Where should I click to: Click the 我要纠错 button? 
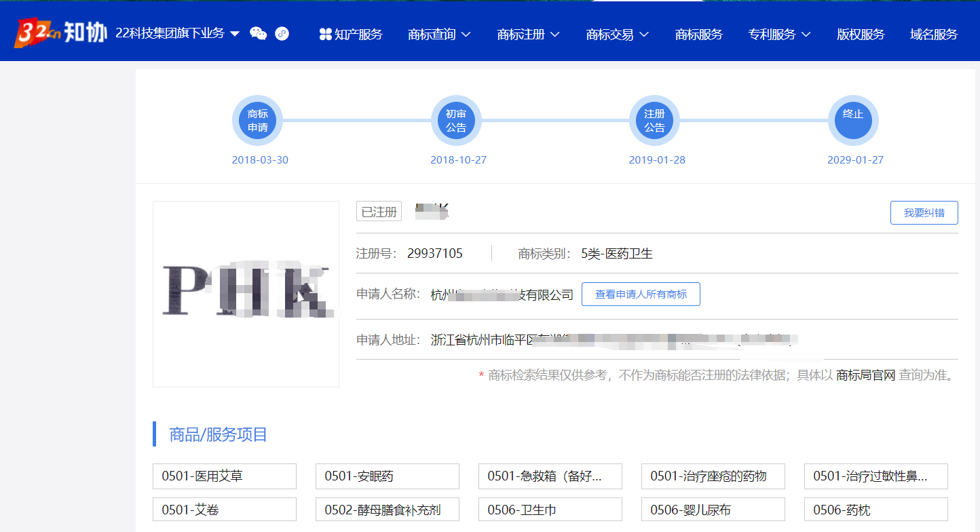pos(924,212)
